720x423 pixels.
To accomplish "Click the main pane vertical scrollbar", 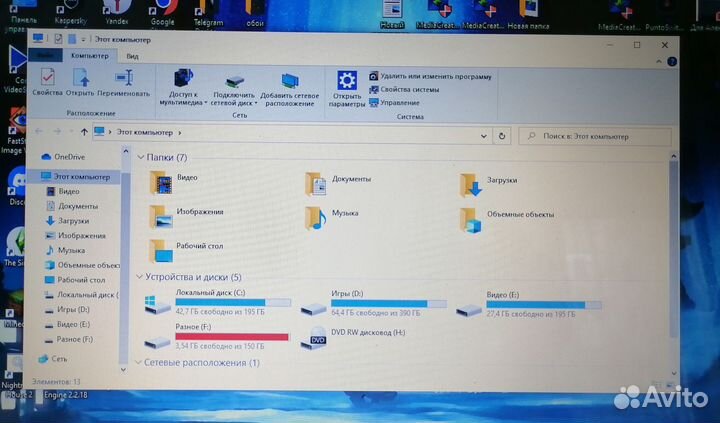I will coord(673,248).
